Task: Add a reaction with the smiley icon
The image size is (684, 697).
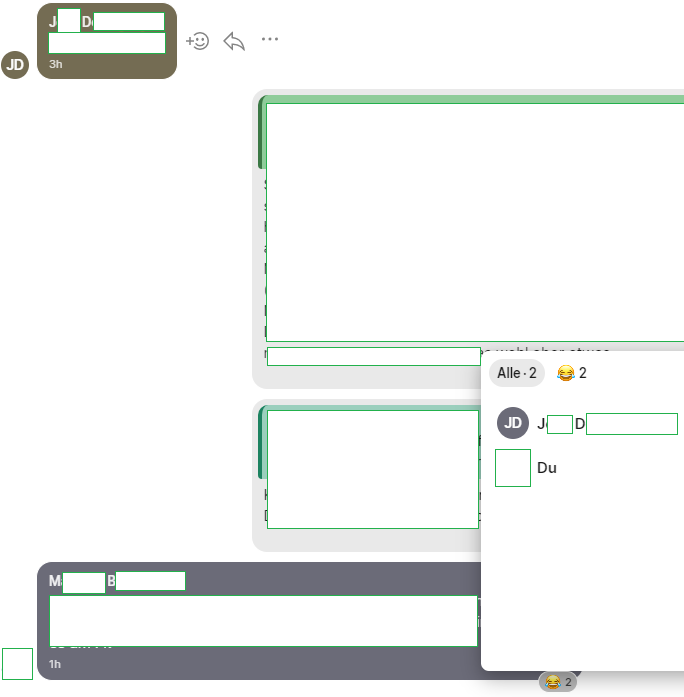Action: click(197, 41)
